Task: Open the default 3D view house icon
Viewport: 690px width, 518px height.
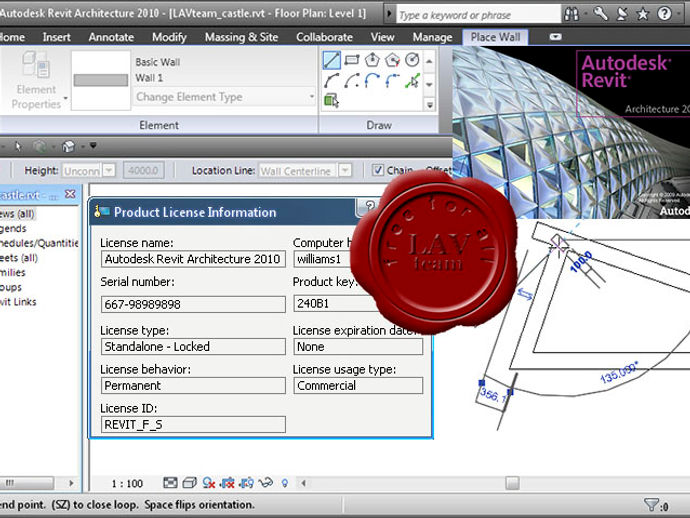Action: point(68,146)
